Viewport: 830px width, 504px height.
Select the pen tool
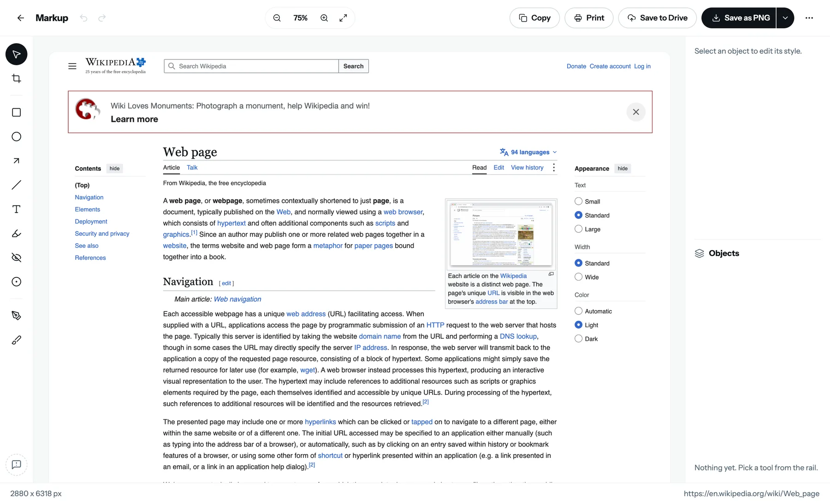coord(17,316)
